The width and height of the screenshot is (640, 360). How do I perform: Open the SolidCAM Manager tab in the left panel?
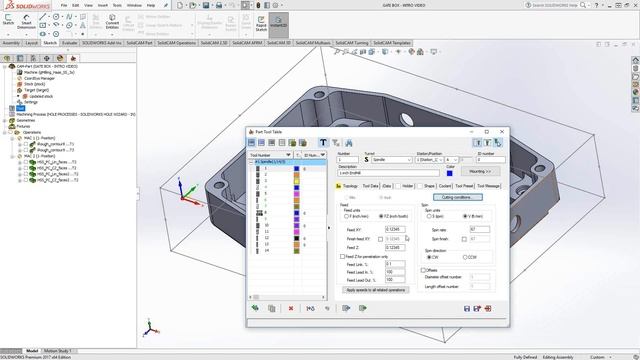[73, 58]
